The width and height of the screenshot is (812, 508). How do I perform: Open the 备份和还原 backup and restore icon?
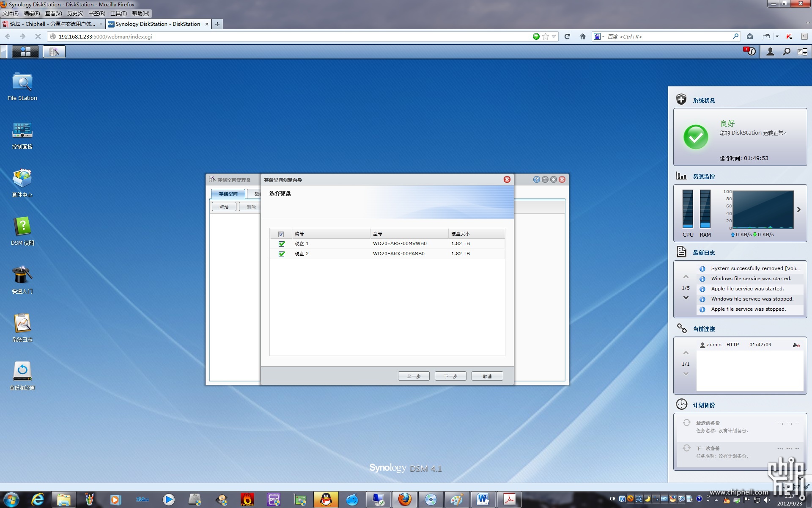click(22, 377)
